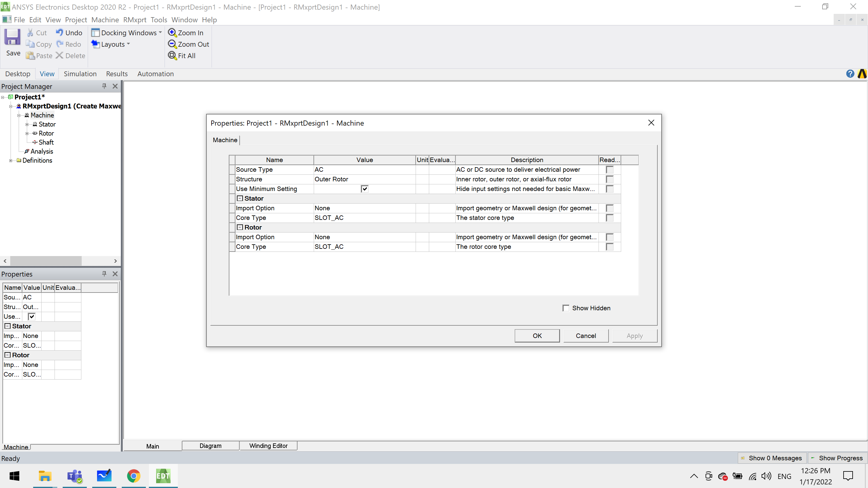Image resolution: width=868 pixels, height=488 pixels.
Task: Toggle Use checkbox in docked Properties panel
Action: [32, 317]
